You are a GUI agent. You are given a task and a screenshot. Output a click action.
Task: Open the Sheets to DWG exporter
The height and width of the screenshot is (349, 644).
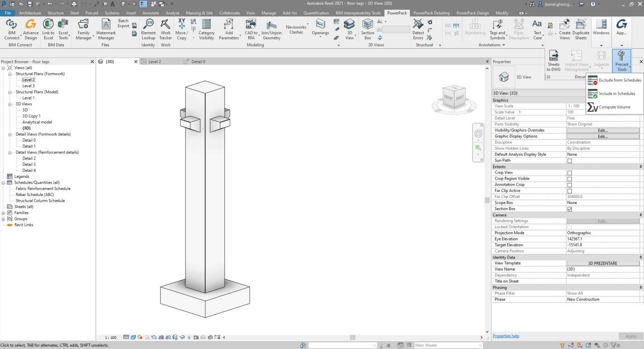click(x=553, y=60)
